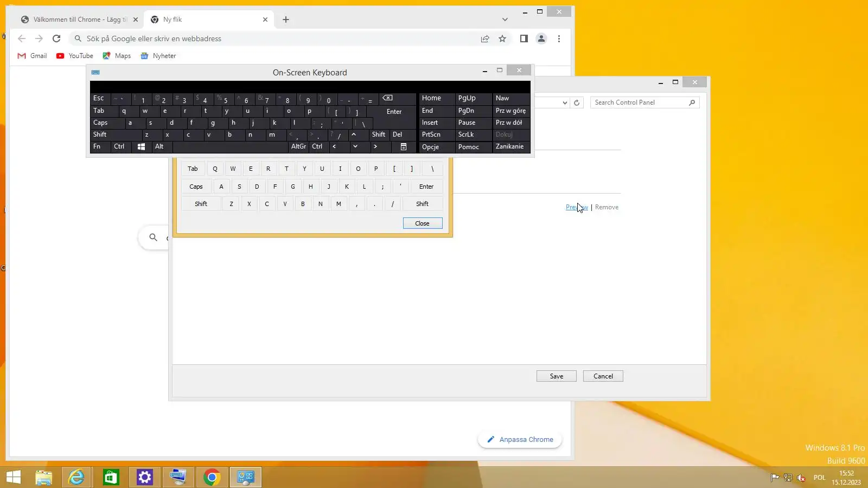
Task: Expand the Control Panel address history dropdown
Action: point(565,102)
